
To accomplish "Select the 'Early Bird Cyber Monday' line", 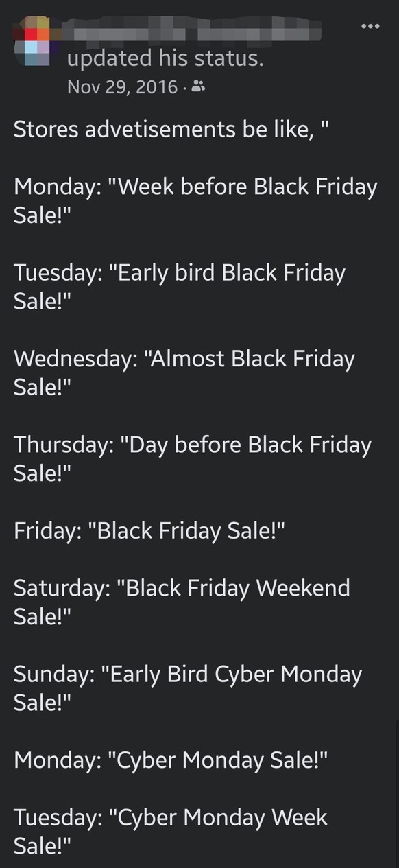I will pos(188,688).
